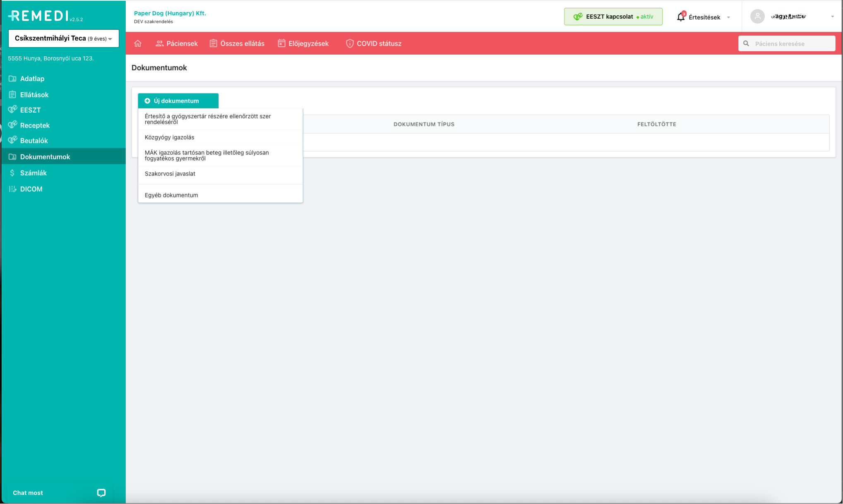
Task: Click the Új dokumentum button
Action: (x=178, y=101)
